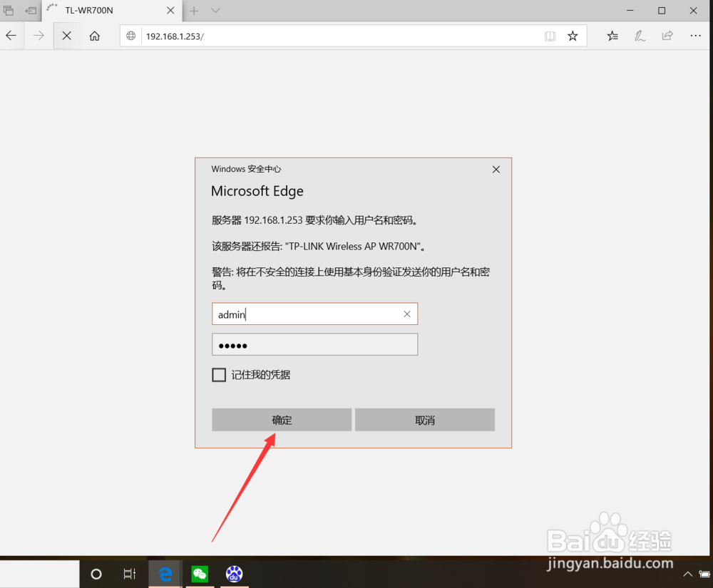Maximize the Edge window
The image size is (713, 588).
click(662, 11)
